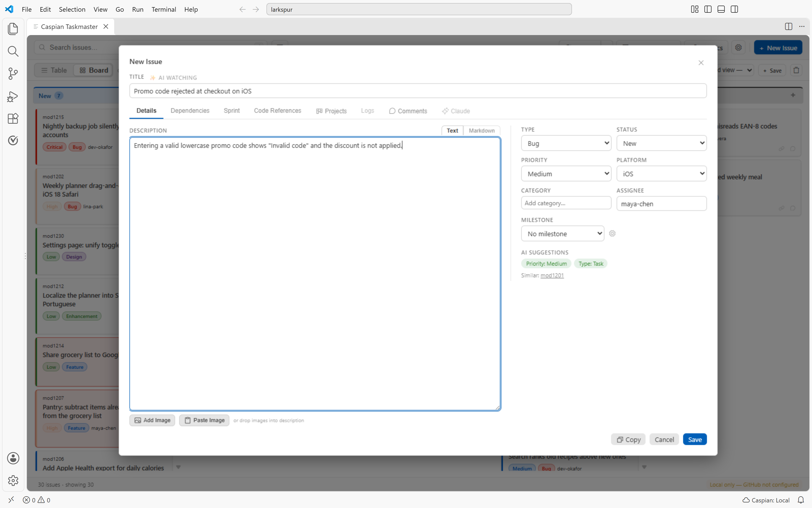Open the Milestone dropdown showing No milestone
This screenshot has width=812, height=508.
pos(562,233)
